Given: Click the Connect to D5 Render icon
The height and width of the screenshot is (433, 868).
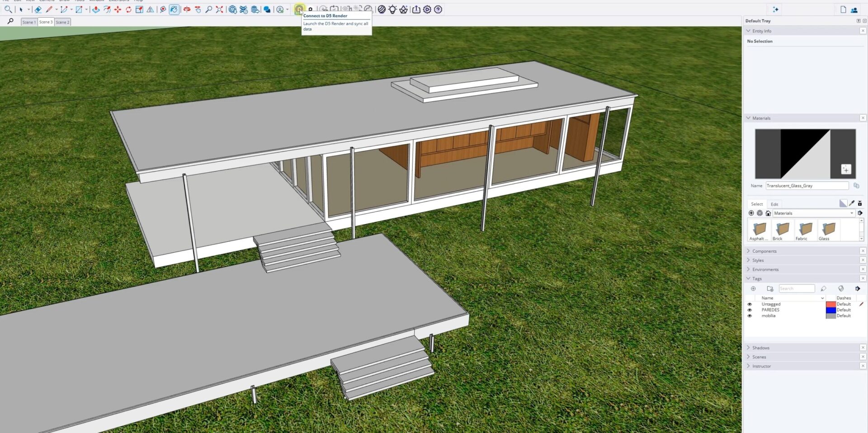Looking at the screenshot, I should click(x=299, y=9).
